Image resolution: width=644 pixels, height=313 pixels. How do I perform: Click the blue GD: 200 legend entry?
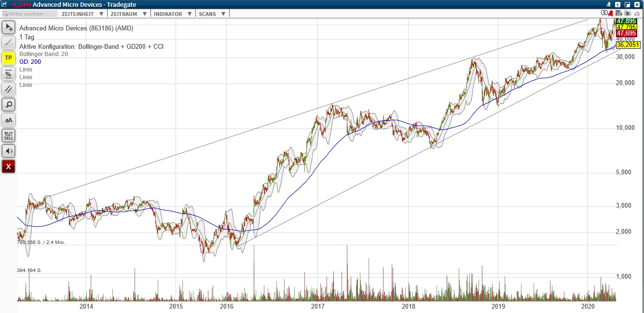click(x=30, y=62)
